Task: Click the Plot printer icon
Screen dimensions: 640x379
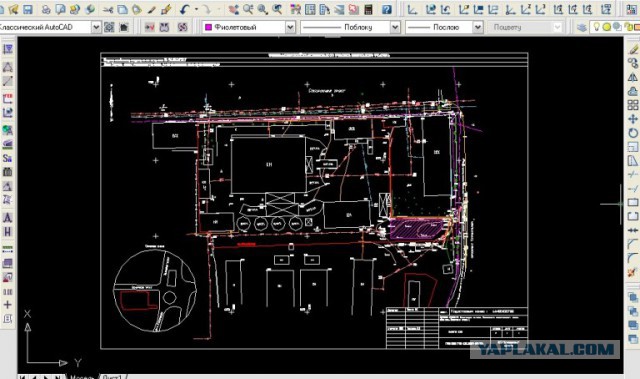Action: 46,9
